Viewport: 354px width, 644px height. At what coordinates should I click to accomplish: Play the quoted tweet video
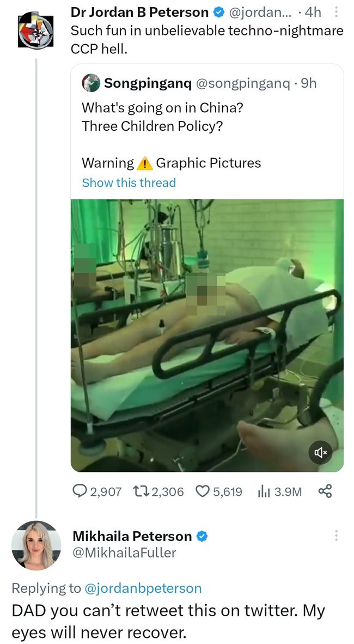coord(207,335)
